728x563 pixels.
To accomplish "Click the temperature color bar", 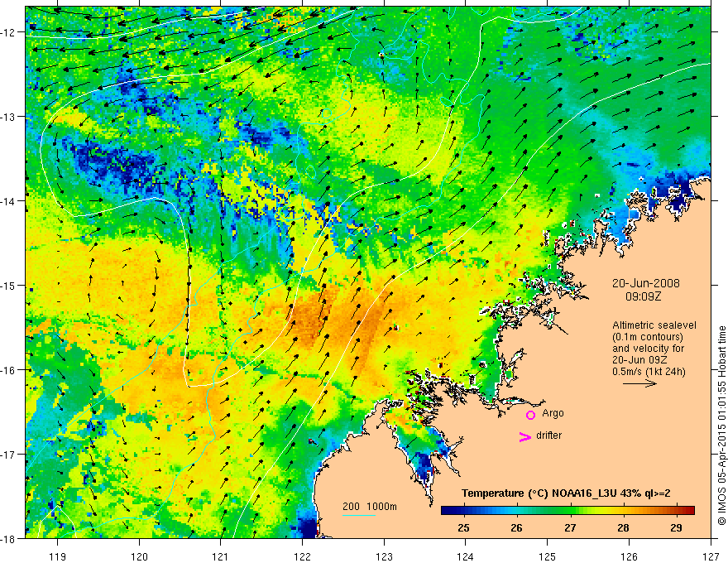I will point(568,511).
